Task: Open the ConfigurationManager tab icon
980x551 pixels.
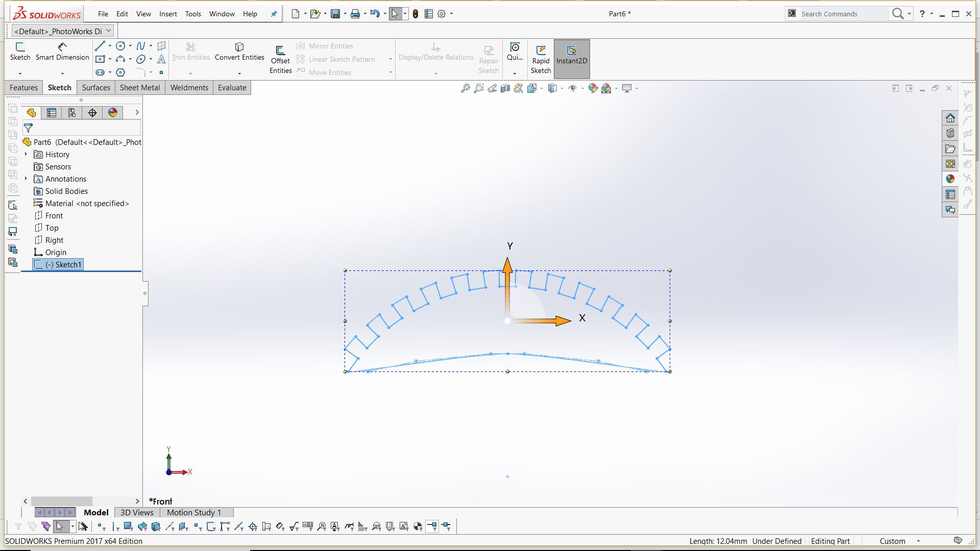Action: tap(72, 113)
